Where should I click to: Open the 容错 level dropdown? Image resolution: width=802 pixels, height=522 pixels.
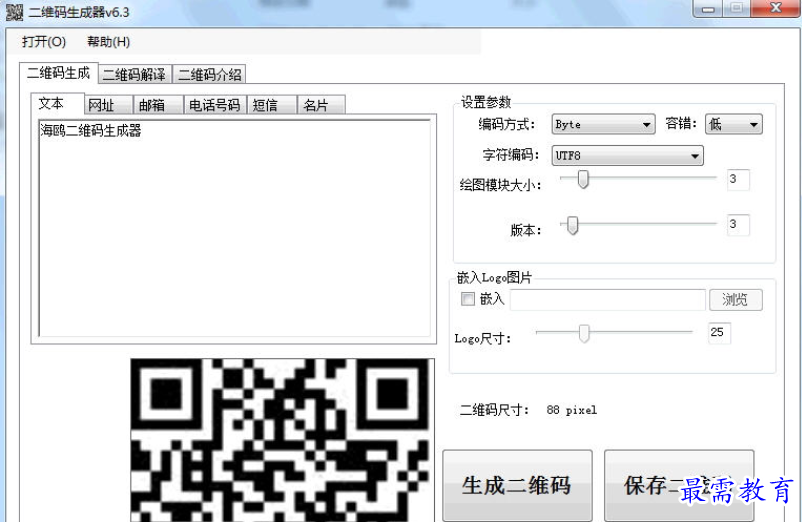[733, 124]
